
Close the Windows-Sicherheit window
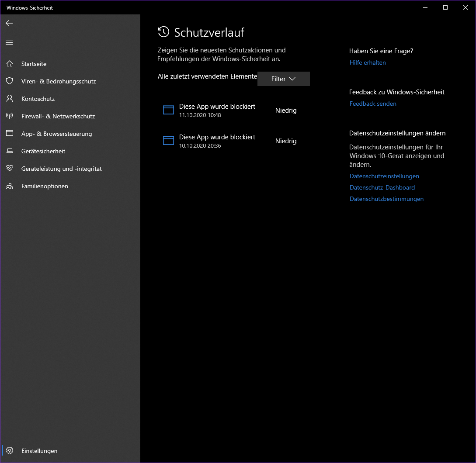point(466,7)
